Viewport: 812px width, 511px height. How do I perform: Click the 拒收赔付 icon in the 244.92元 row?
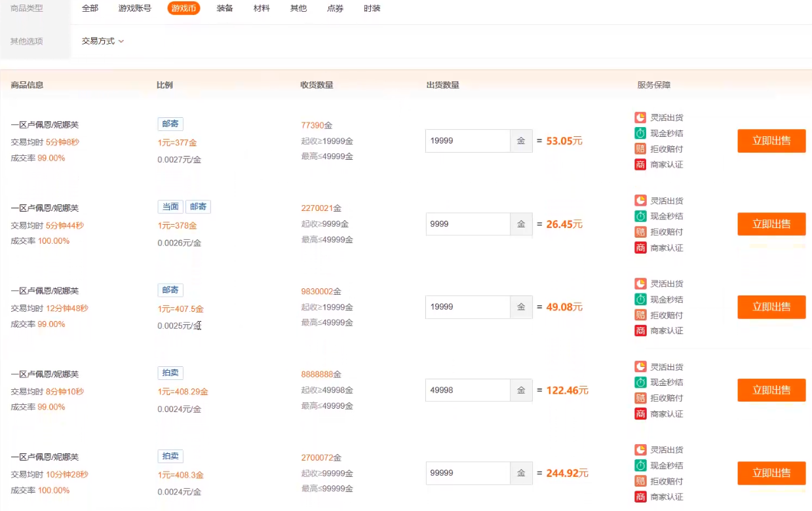[x=640, y=482]
